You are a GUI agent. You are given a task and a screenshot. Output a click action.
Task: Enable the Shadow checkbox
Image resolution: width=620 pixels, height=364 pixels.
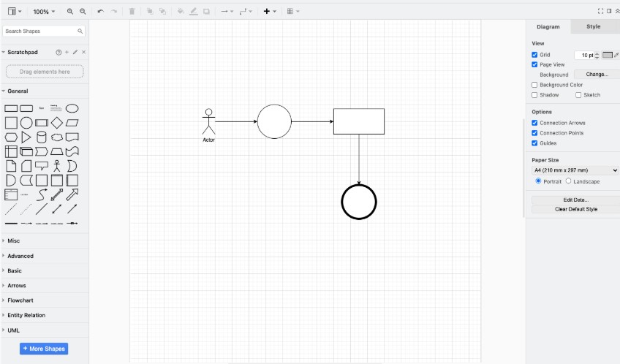tap(534, 95)
